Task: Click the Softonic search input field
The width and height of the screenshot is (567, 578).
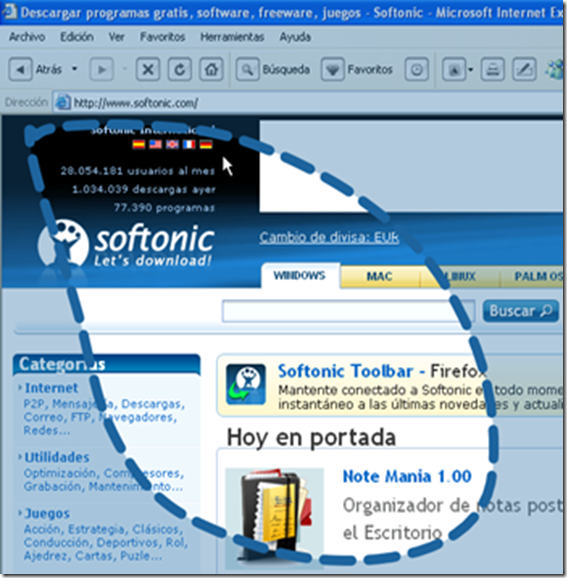Action: point(348,311)
